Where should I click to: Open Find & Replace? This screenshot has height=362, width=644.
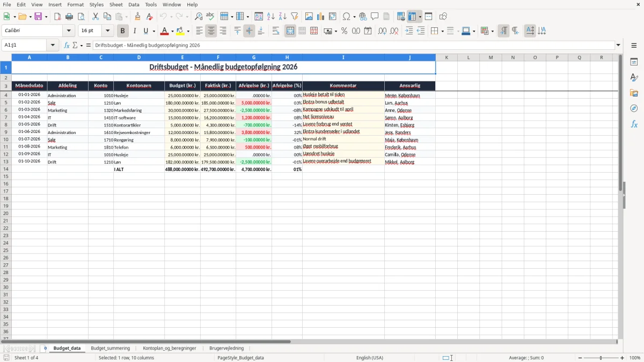(199, 17)
